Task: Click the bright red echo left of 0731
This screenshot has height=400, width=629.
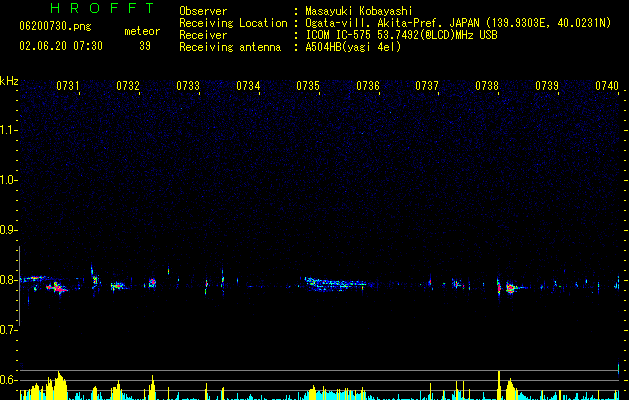Action: click(56, 288)
